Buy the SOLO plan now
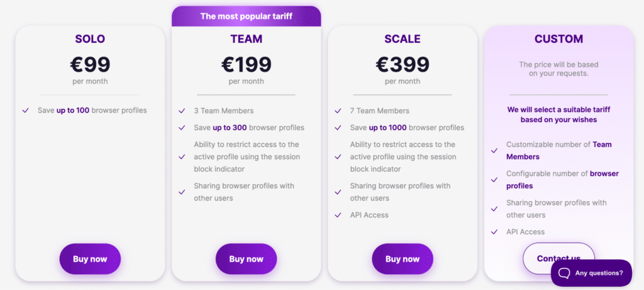644x290 pixels. 90,259
